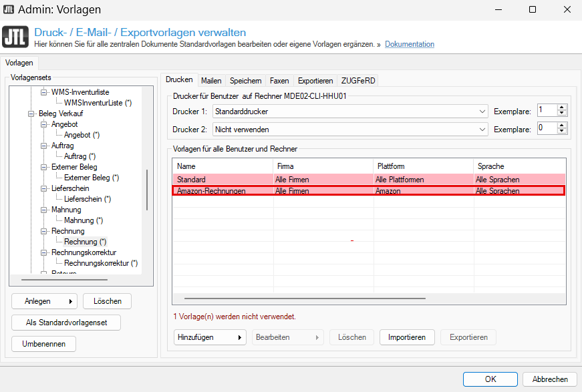Click the JTL logo icon in header
The image size is (582, 392).
15,37
